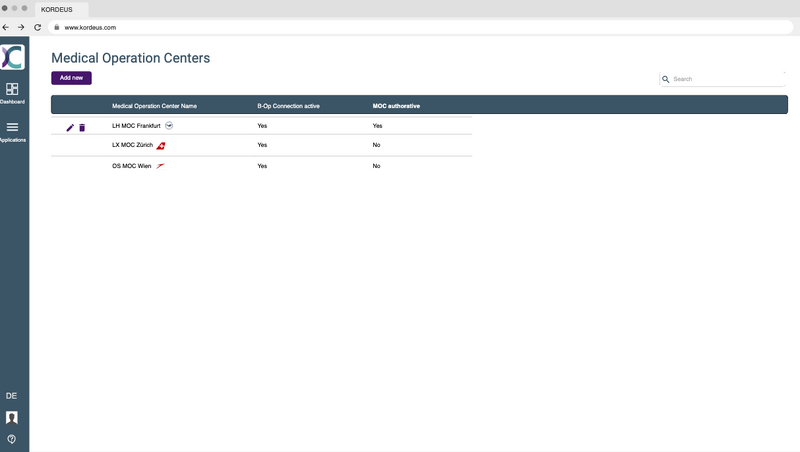Open the Dashboard from the sidebar

pyautogui.click(x=12, y=93)
